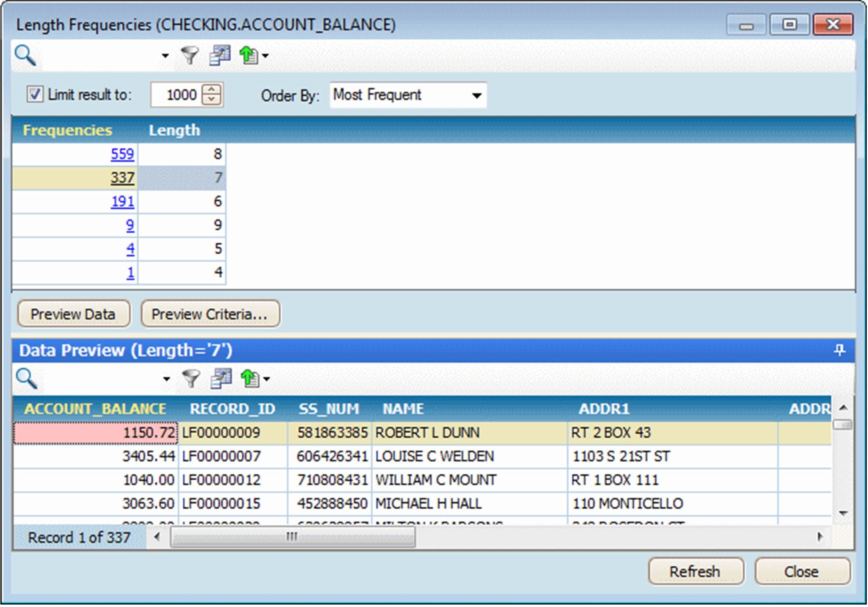Click the column chooser icon in Data Preview
The height and width of the screenshot is (607, 868).
pyautogui.click(x=221, y=379)
